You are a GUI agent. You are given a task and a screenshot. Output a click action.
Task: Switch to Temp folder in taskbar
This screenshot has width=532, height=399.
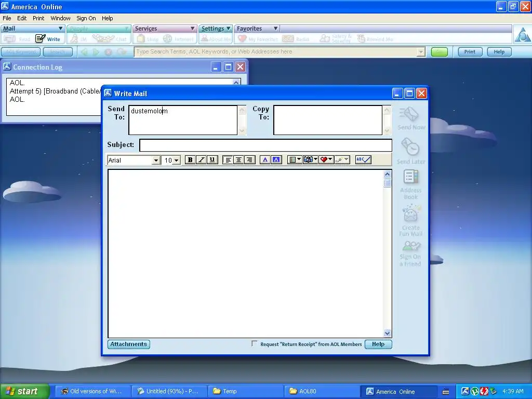click(245, 391)
